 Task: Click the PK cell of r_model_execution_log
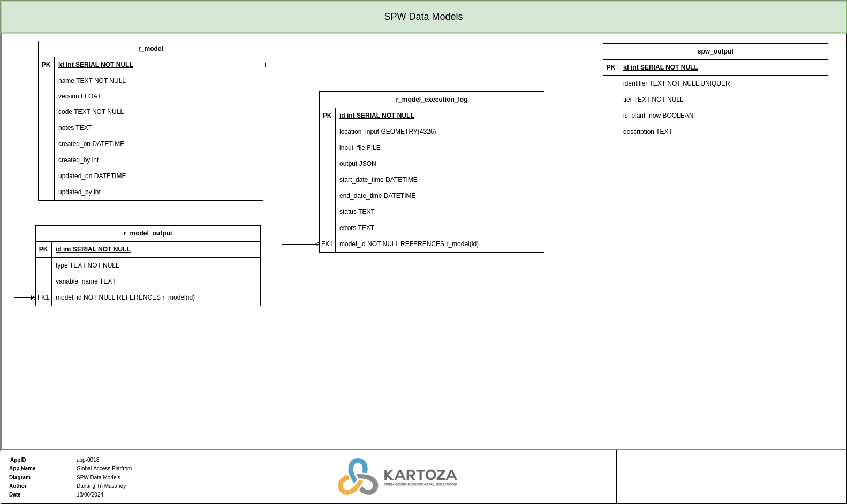(327, 116)
